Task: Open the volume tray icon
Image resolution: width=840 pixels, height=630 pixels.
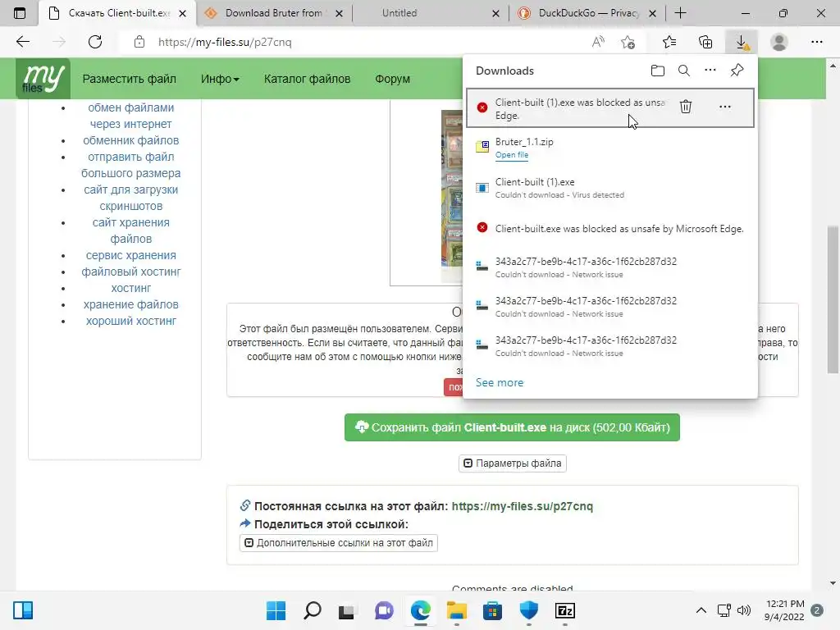Action: click(x=743, y=610)
